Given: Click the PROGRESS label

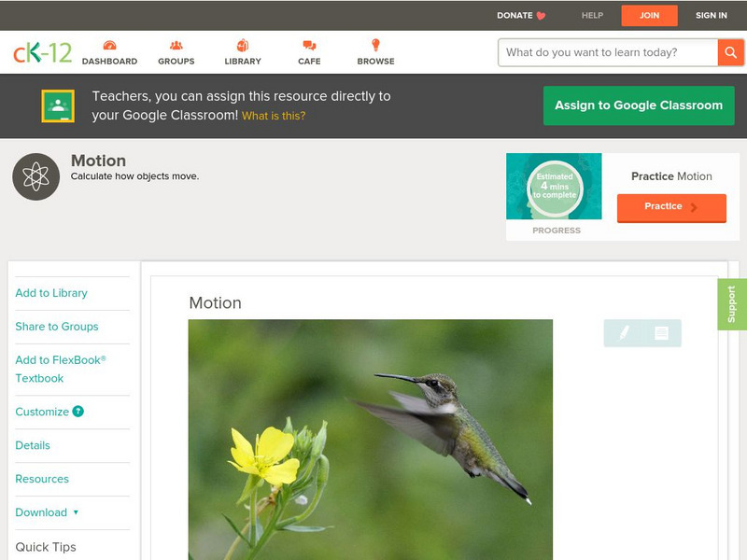Looking at the screenshot, I should click(x=557, y=231).
